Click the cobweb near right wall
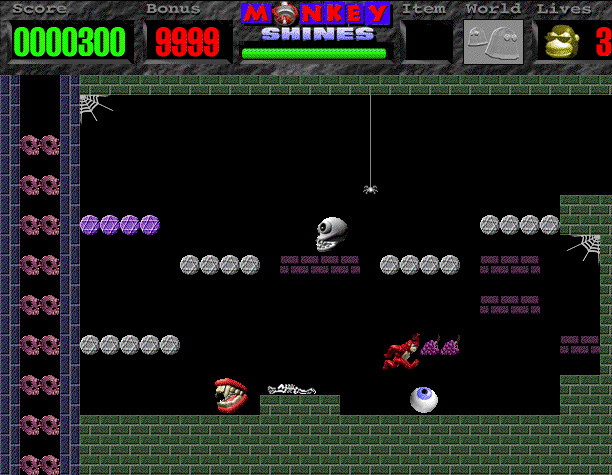612x475 pixels. pyautogui.click(x=584, y=248)
